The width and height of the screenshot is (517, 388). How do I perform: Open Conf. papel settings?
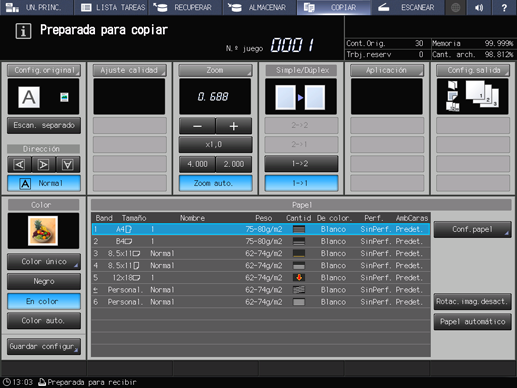[472, 229]
